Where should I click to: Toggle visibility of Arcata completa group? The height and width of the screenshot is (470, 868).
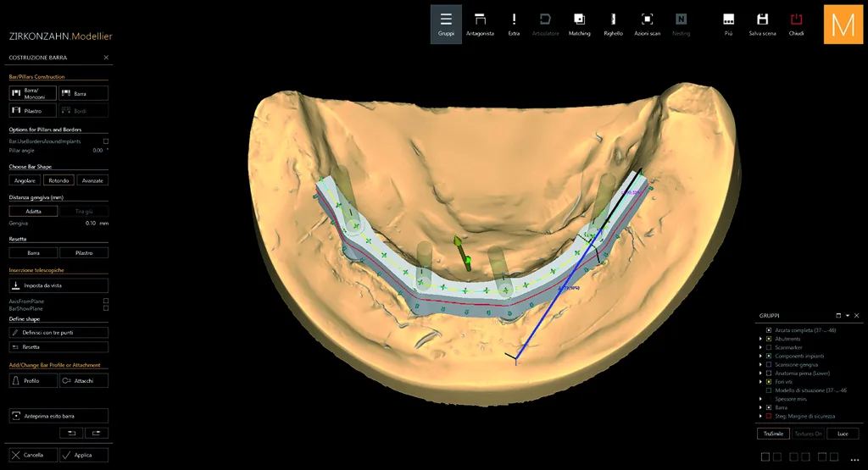pos(768,330)
